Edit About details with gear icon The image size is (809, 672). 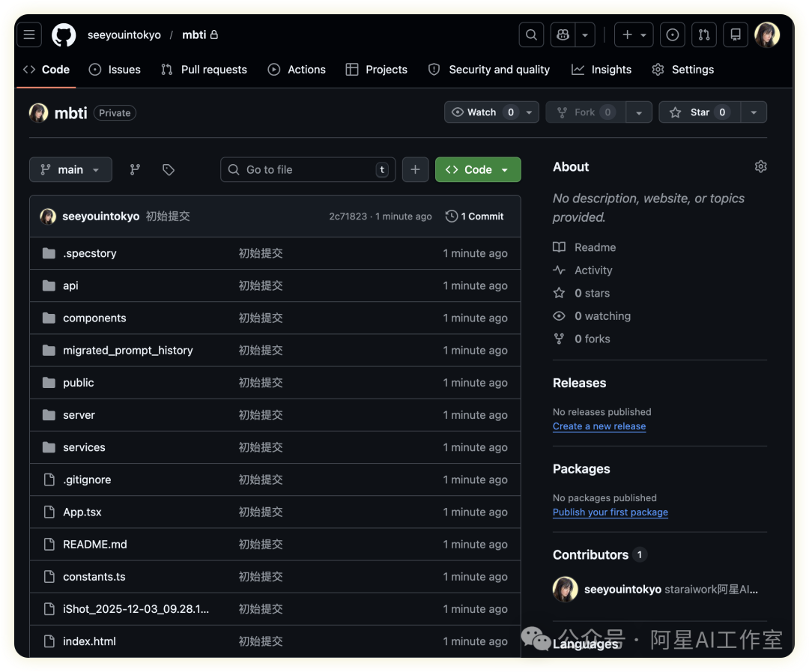tap(760, 166)
